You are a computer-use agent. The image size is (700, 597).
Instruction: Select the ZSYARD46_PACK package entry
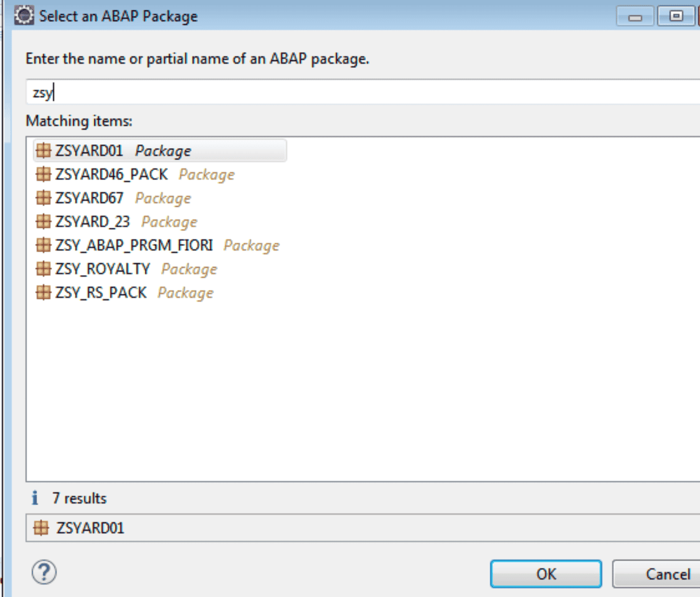112,174
